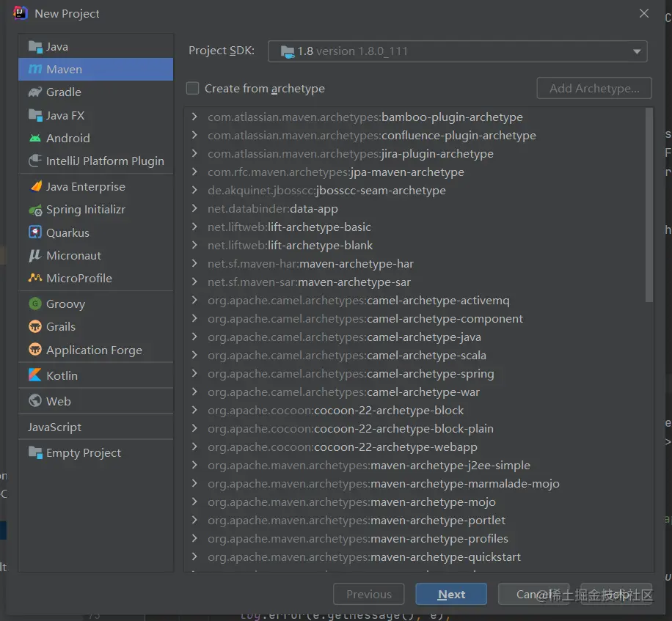This screenshot has height=621, width=672.
Task: Select maven-archetype-j2ee-simple row
Action: click(416, 465)
